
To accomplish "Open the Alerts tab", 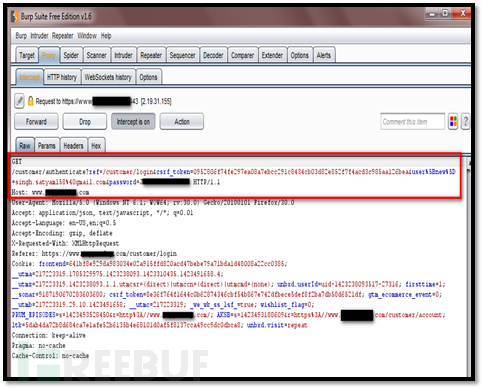I will click(x=324, y=55).
